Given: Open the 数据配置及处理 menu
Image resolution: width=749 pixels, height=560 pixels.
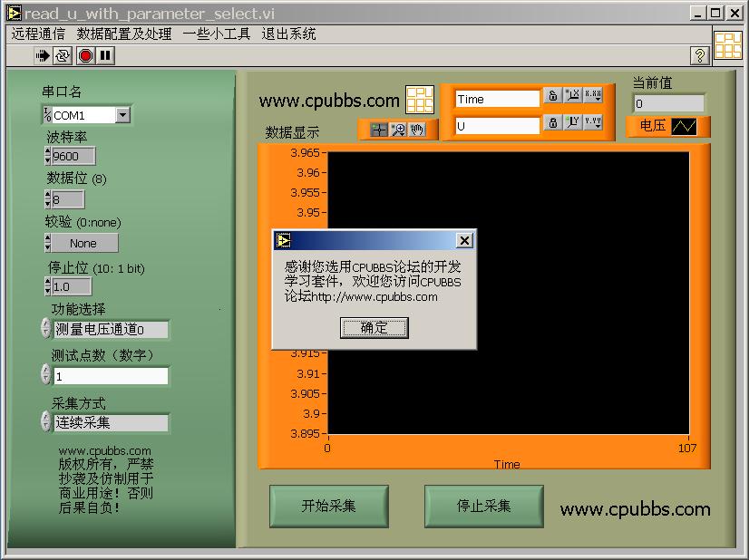Looking at the screenshot, I should coord(124,34).
